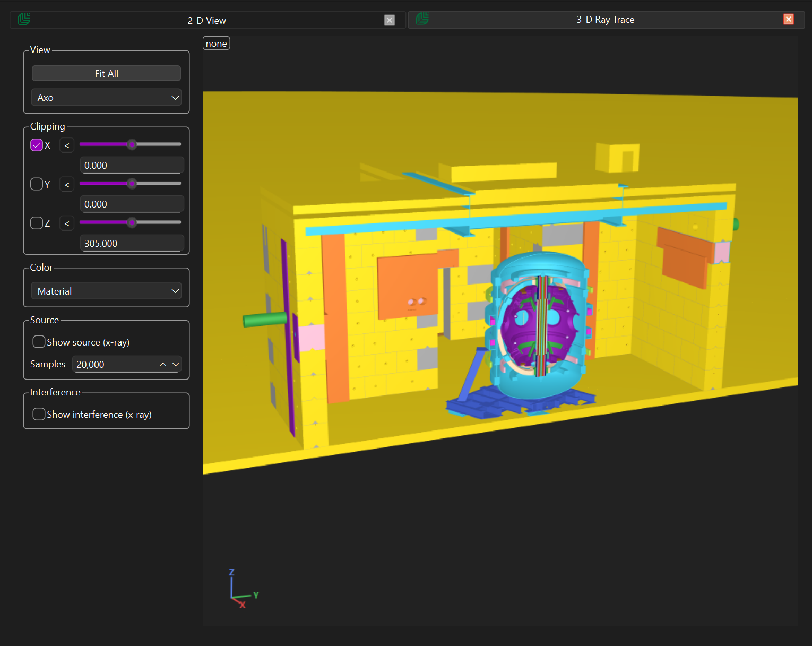Uncheck the X clipping checkbox
This screenshot has height=646, width=812.
click(37, 145)
